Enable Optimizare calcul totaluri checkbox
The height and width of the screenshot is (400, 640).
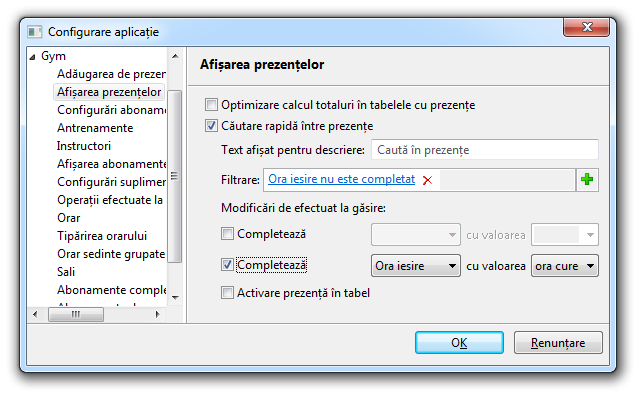coord(211,104)
